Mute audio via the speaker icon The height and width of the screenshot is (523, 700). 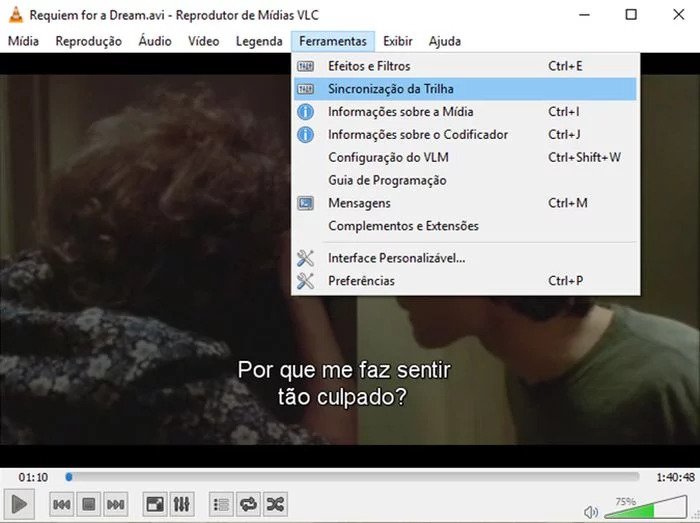click(591, 512)
